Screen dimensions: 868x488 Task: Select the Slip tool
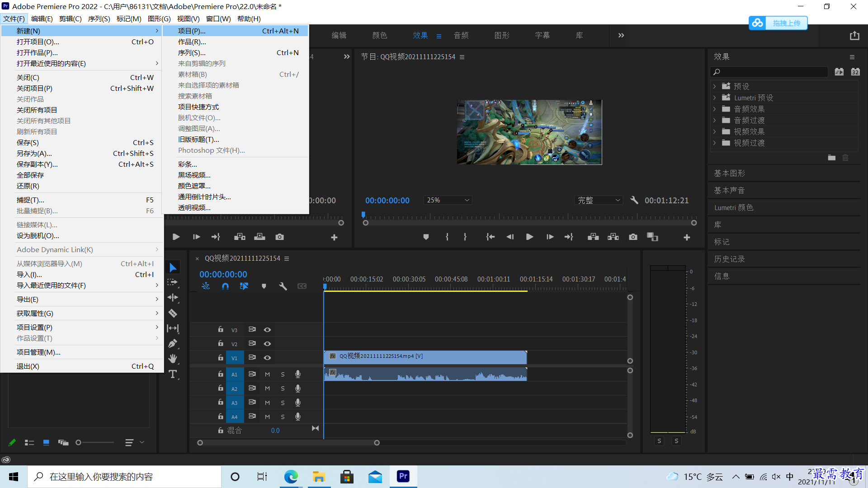click(x=173, y=328)
